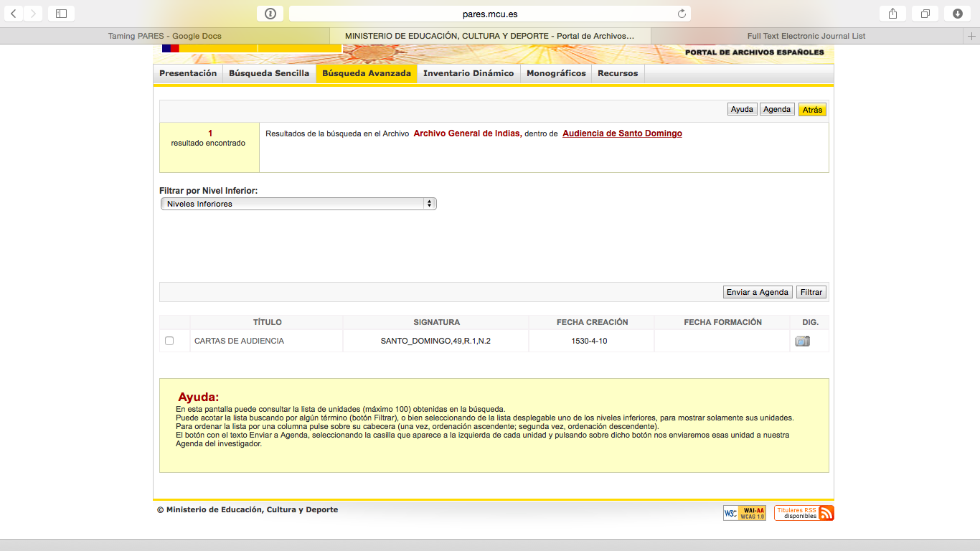Screen dimensions: 980x551
Task: Click the Agenda button
Action: pyautogui.click(x=777, y=110)
